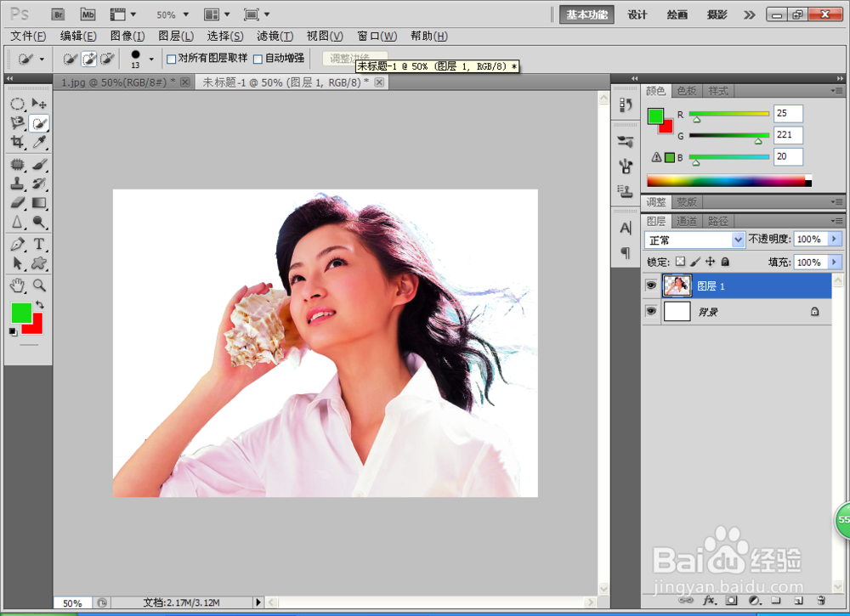This screenshot has width=850, height=616.
Task: Open the opacity slider arrow
Action: (835, 239)
